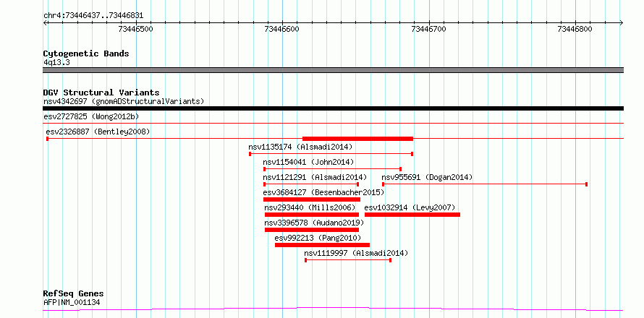Open esv3684127 (Besenbacher2015) variant label
Image resolution: width=644 pixels, height=318 pixels.
323,192
